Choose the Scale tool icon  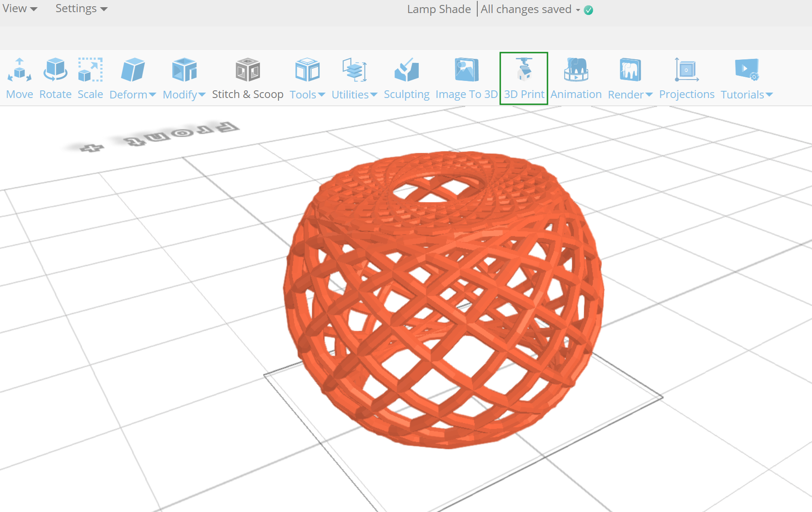click(x=90, y=70)
